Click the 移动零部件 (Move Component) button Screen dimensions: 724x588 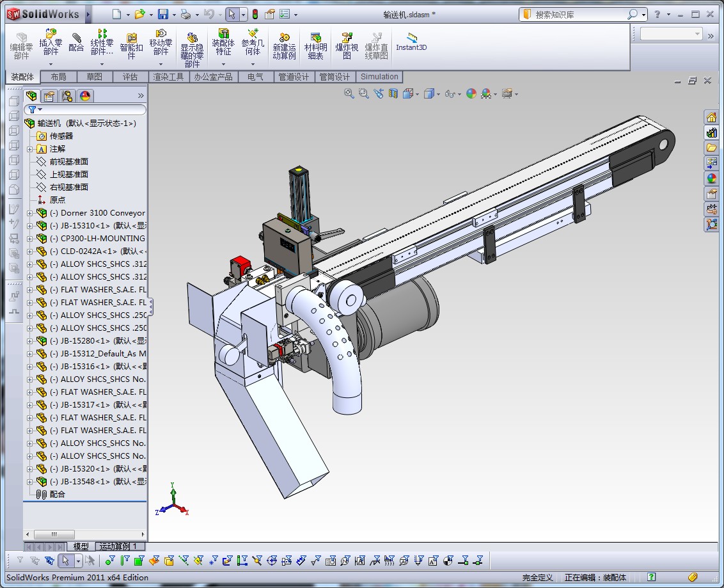(161, 42)
